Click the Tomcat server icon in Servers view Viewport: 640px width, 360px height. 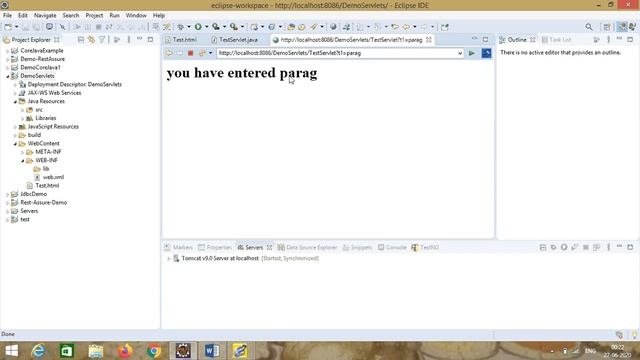176,258
